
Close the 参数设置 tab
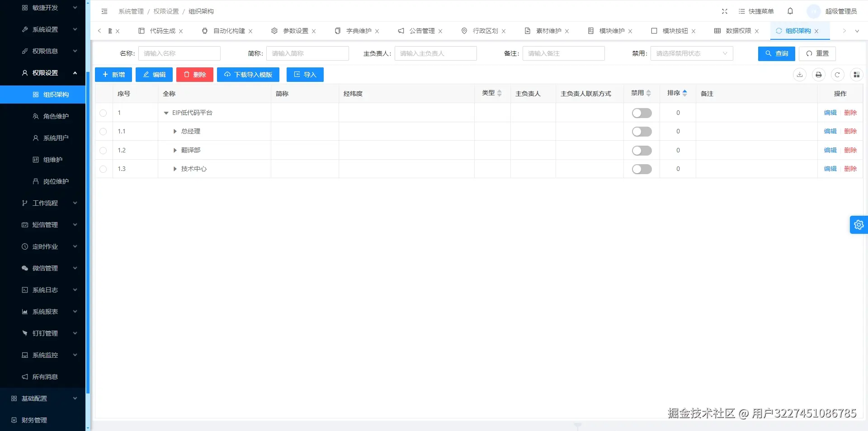point(314,31)
